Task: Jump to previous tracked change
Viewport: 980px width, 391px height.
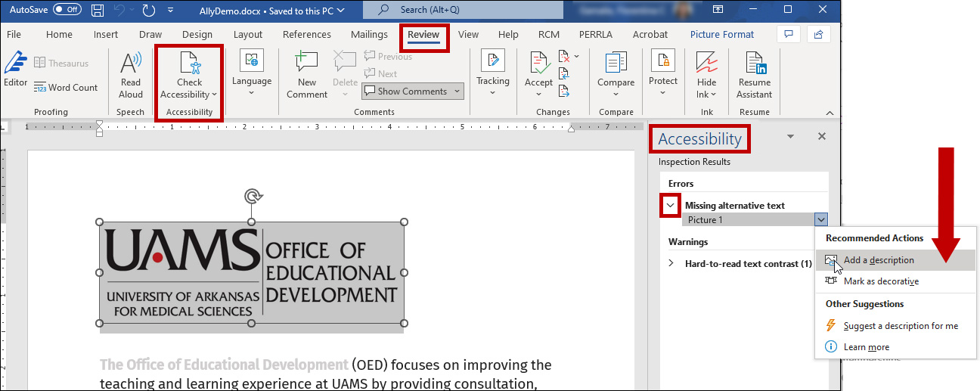Action: [563, 73]
